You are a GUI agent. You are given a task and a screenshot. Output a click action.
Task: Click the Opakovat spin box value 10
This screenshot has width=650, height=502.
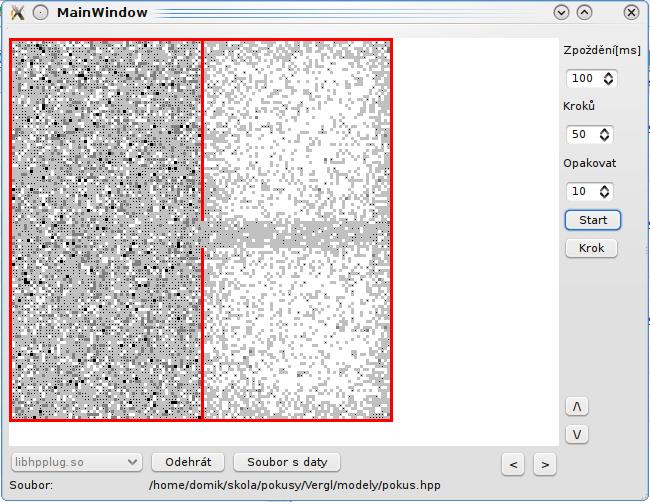click(580, 191)
